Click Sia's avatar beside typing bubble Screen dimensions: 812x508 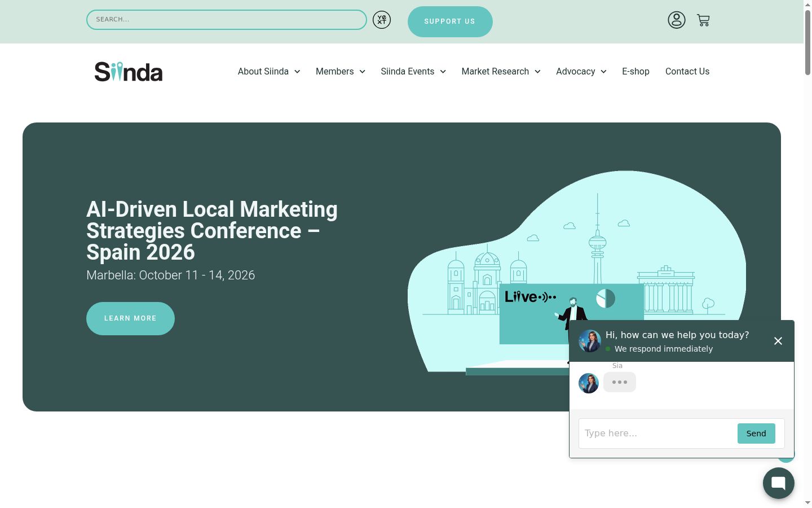click(589, 383)
